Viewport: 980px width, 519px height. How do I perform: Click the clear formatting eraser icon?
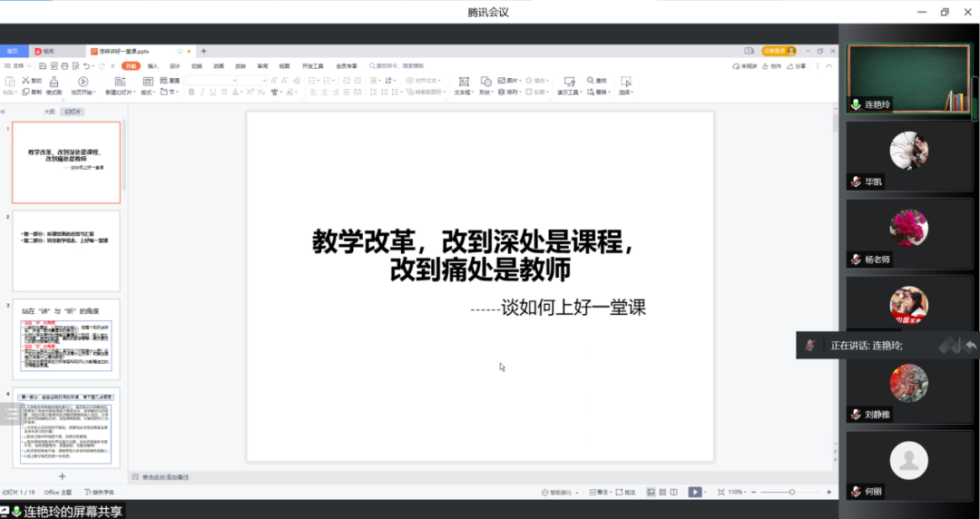[x=297, y=80]
